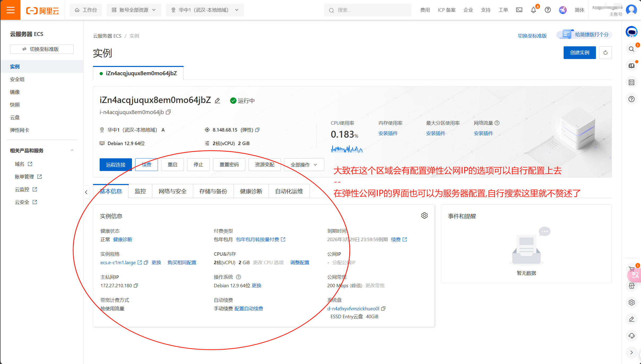Open the orange hamburger main menu

point(10,10)
